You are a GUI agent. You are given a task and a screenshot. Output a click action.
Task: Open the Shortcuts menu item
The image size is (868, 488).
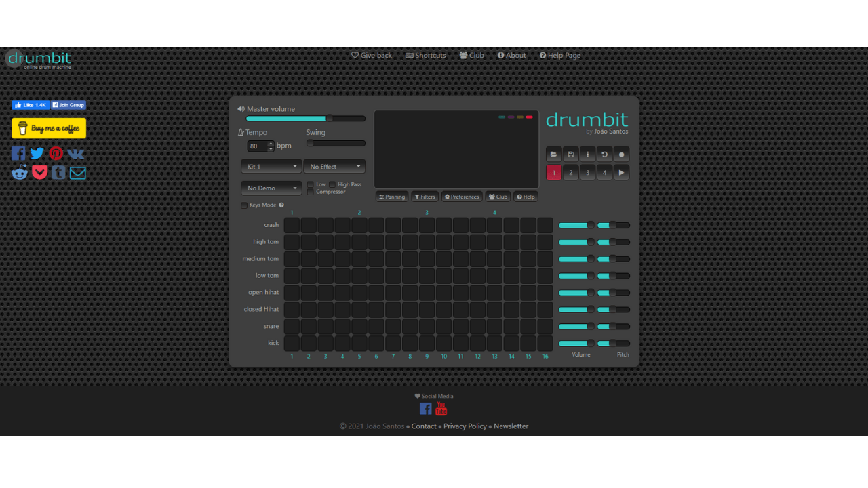pyautogui.click(x=425, y=55)
